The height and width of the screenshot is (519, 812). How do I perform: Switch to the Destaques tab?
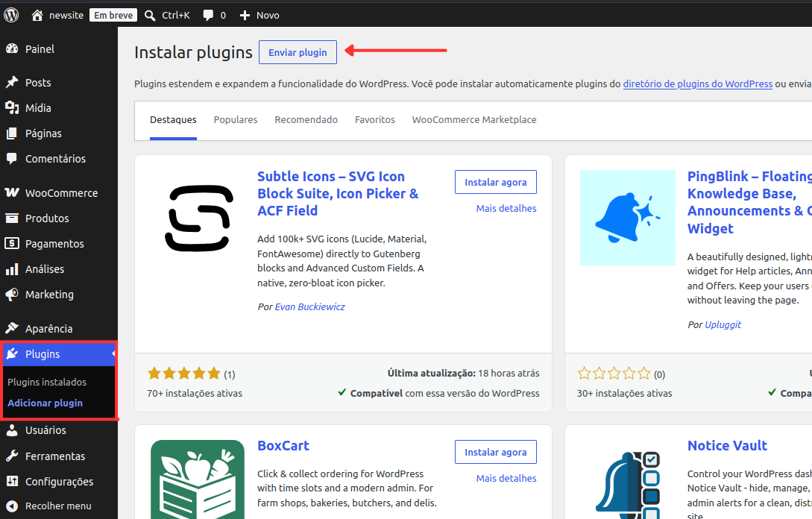173,120
